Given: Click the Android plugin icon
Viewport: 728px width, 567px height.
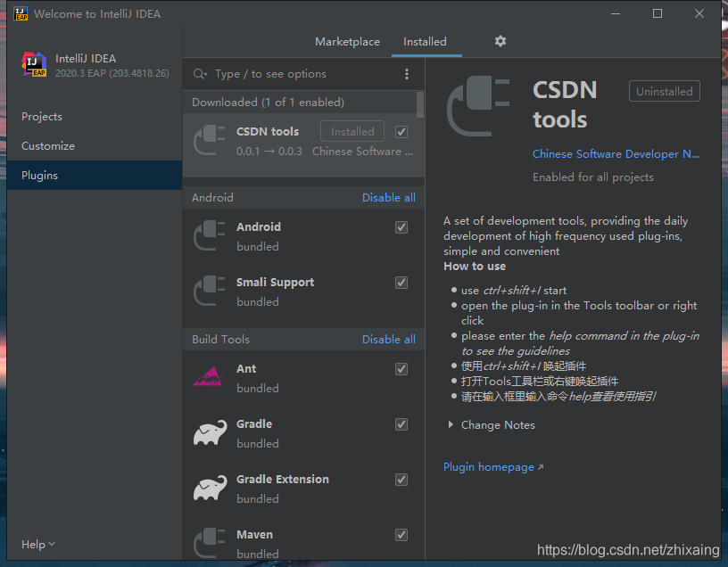Looking at the screenshot, I should point(210,235).
